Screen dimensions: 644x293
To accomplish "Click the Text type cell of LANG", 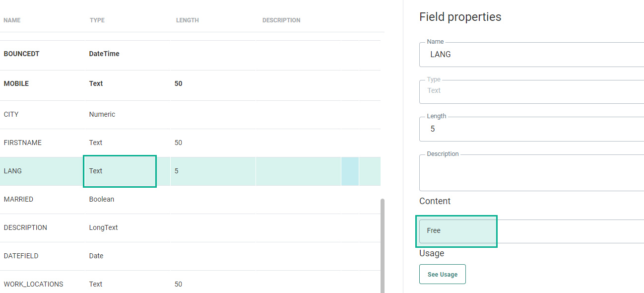I will coord(120,171).
